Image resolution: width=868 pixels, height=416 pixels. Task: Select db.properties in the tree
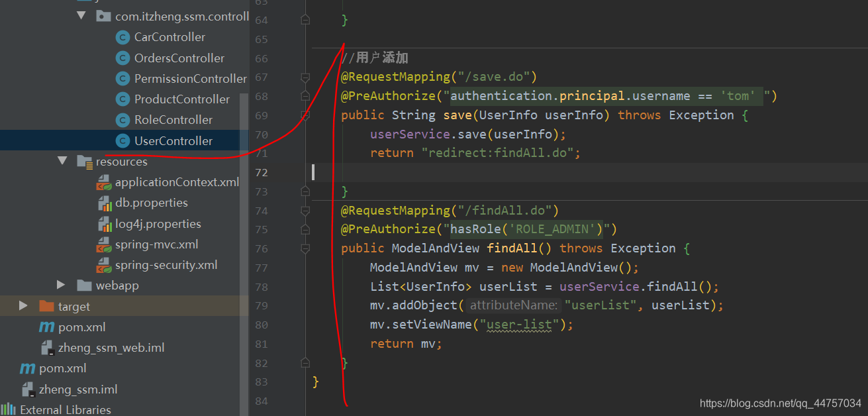tap(152, 203)
